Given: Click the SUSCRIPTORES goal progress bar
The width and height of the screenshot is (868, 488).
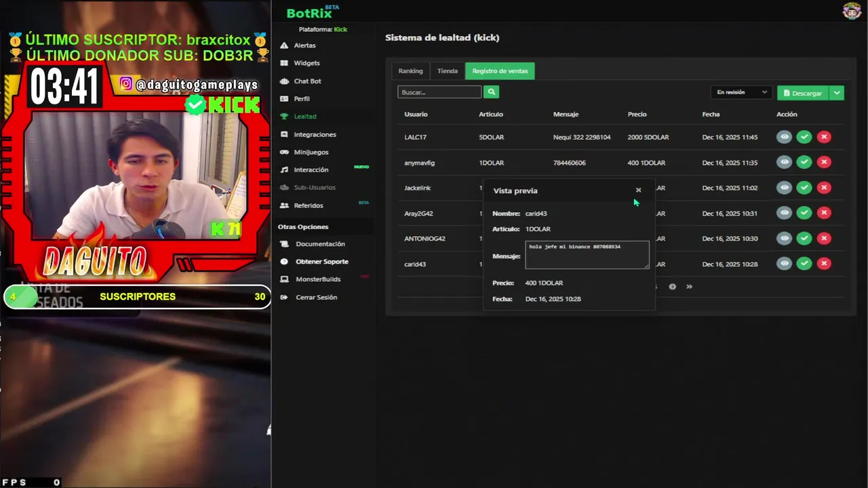Looking at the screenshot, I should click(x=136, y=297).
